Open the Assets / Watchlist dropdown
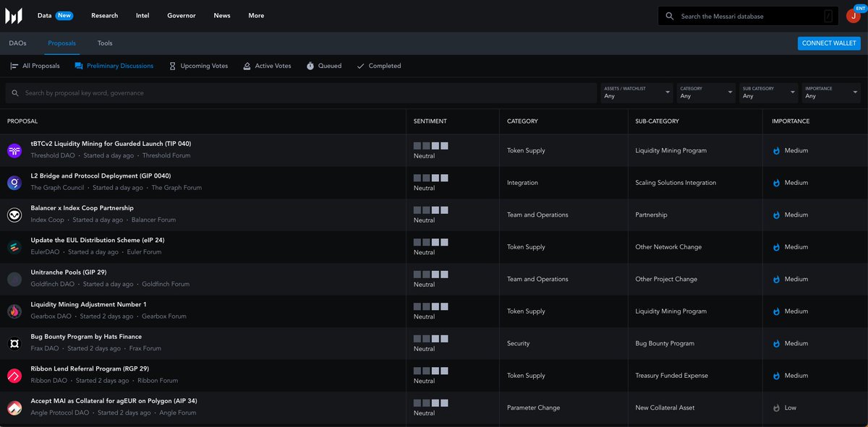This screenshot has width=868, height=427. 637,92
